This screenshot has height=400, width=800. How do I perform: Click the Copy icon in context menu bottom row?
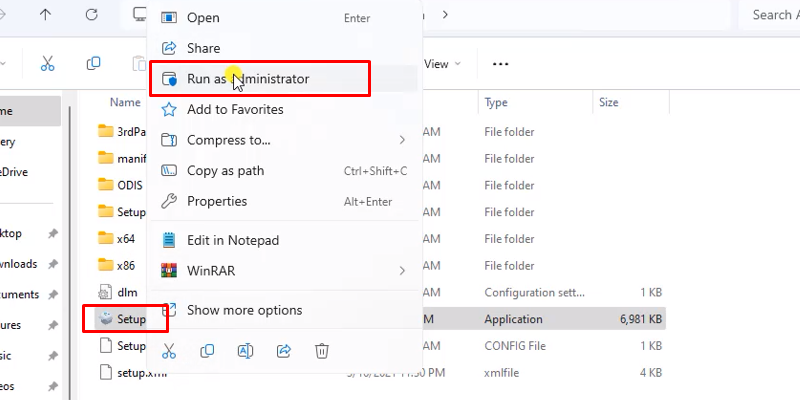(207, 350)
